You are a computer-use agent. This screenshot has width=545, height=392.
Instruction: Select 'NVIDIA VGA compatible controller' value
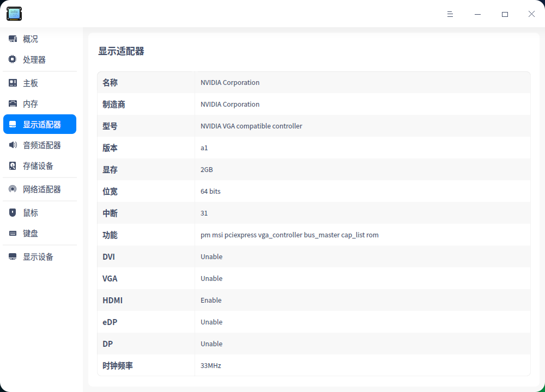click(x=251, y=126)
